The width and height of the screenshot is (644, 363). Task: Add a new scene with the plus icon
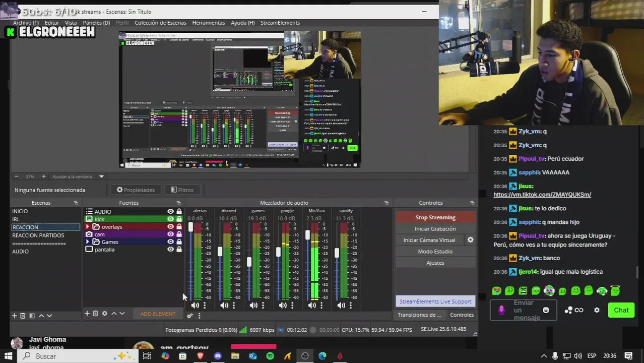coord(14,316)
